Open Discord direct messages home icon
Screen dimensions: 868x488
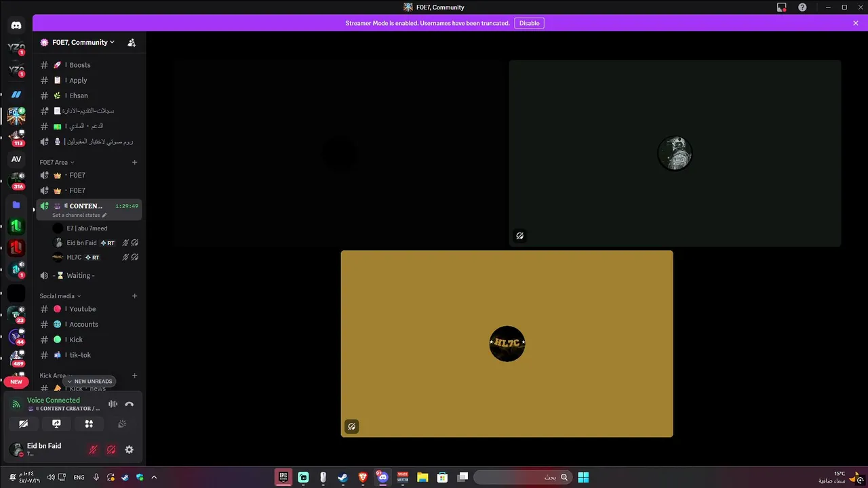[16, 26]
